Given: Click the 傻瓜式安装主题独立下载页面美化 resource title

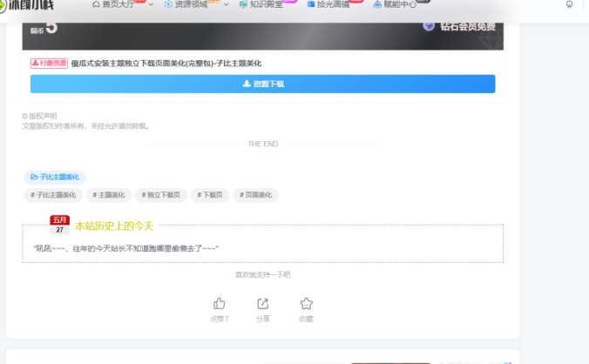Looking at the screenshot, I should (166, 64).
